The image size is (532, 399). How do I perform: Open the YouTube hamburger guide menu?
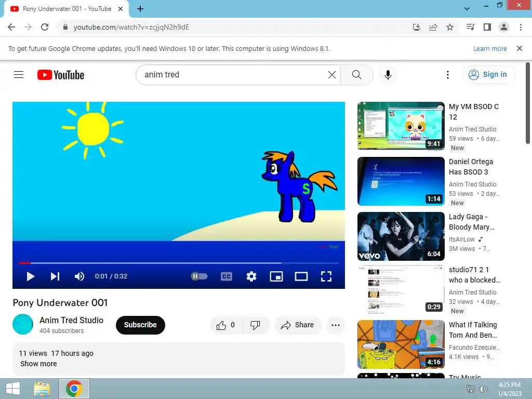[x=19, y=75]
